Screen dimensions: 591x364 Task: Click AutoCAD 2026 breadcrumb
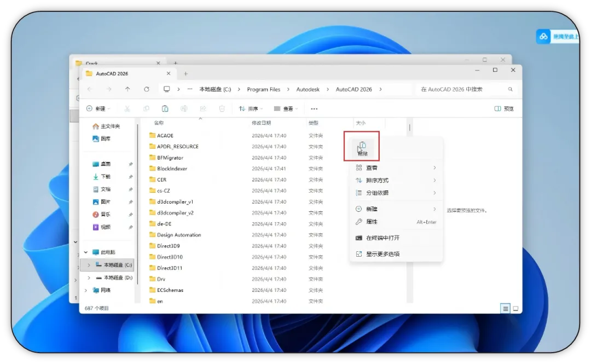click(x=354, y=89)
